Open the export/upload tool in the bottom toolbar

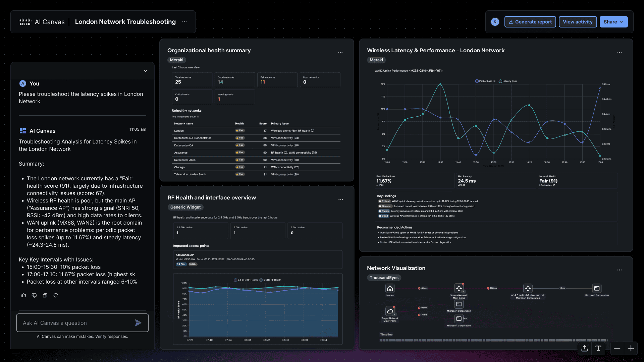pos(584,348)
